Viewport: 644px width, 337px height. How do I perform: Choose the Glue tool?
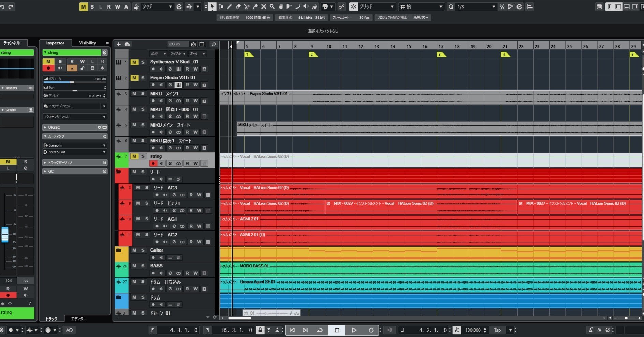point(255,6)
